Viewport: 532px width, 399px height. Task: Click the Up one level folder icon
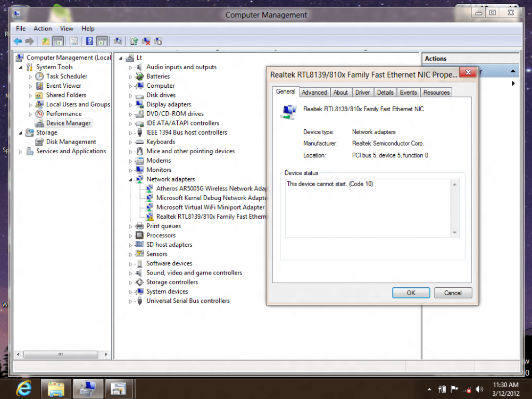[x=46, y=41]
